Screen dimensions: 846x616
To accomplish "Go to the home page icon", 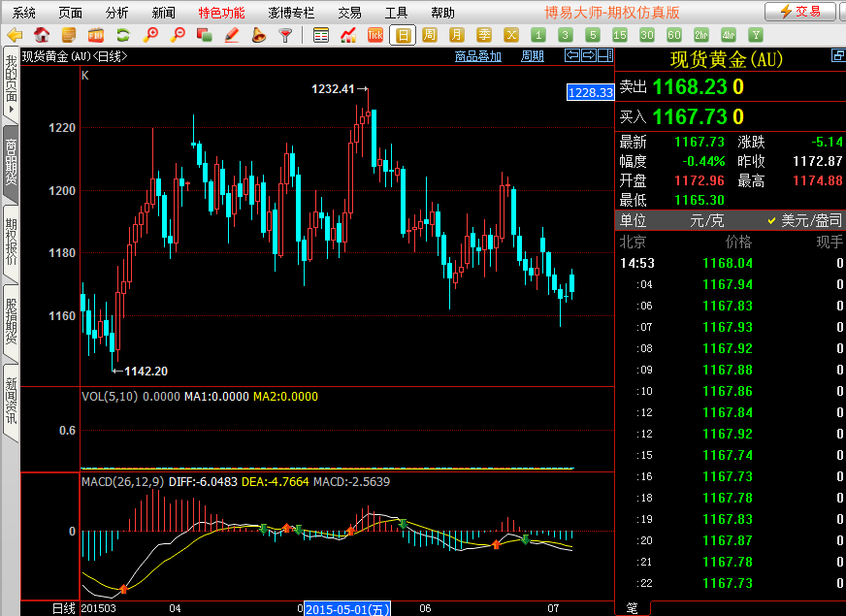I will coord(43,35).
